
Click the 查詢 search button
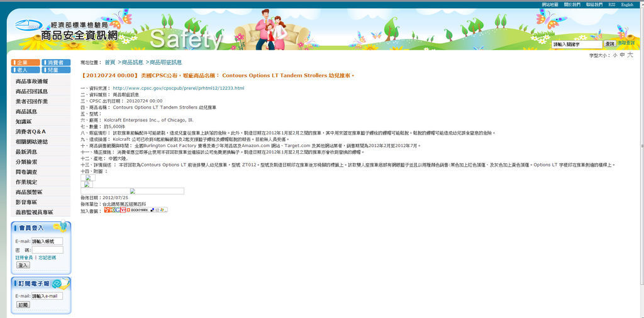click(x=609, y=43)
